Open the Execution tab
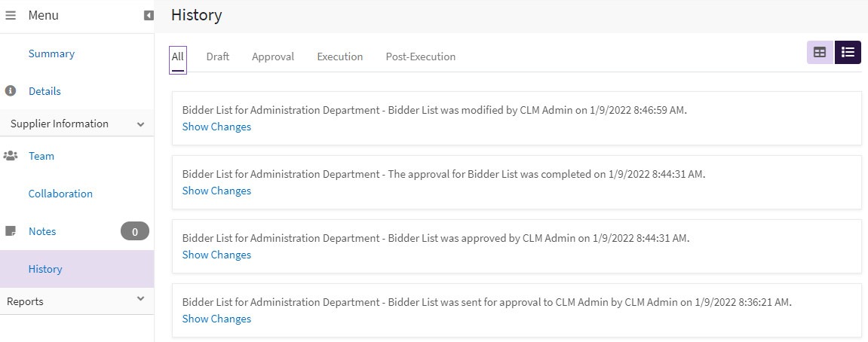This screenshot has height=342, width=868. (x=340, y=57)
